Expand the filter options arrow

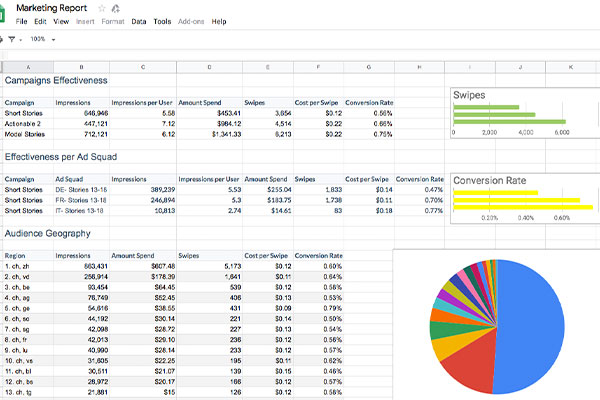(x=22, y=39)
